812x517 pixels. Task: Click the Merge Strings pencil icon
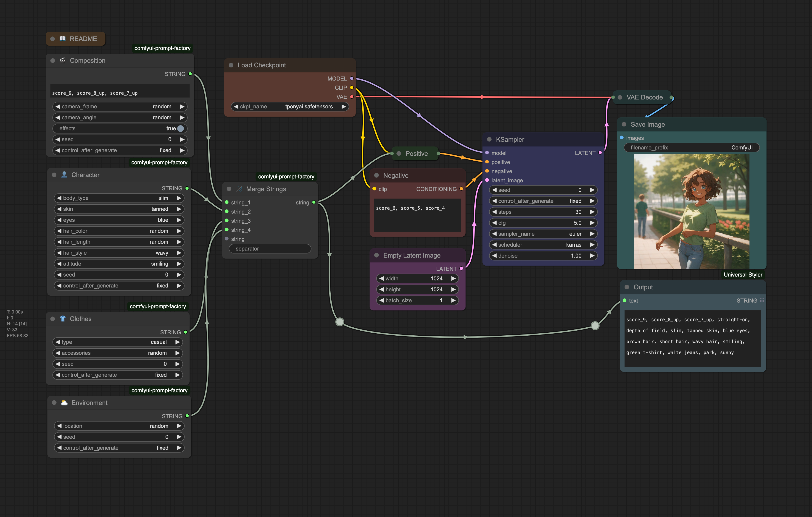click(239, 189)
